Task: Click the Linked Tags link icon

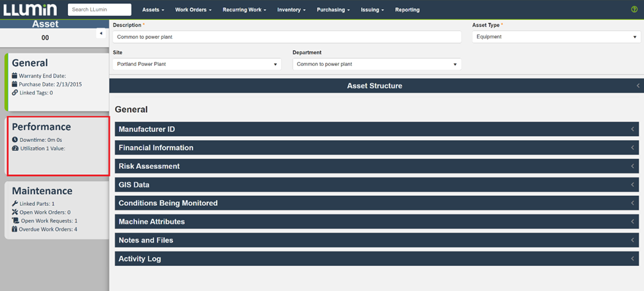Action: point(15,93)
